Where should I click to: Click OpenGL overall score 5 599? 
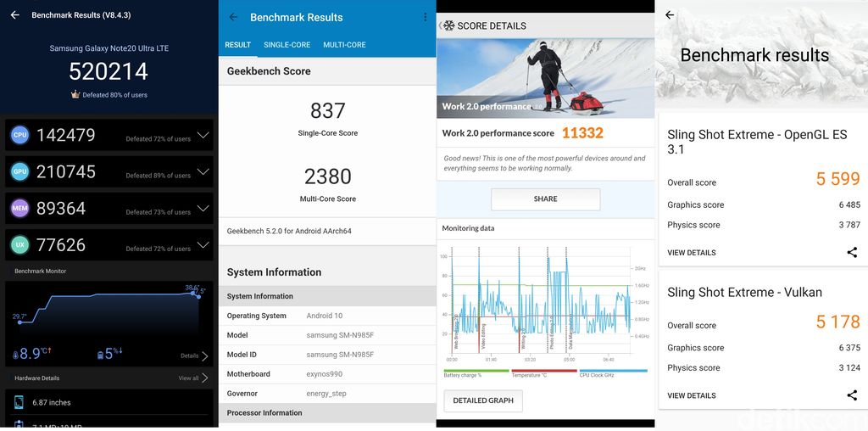(x=837, y=179)
